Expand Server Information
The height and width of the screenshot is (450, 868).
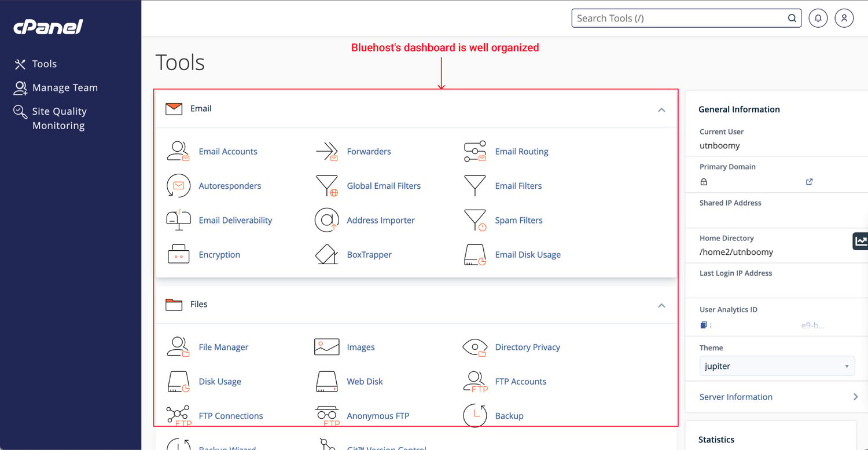778,397
